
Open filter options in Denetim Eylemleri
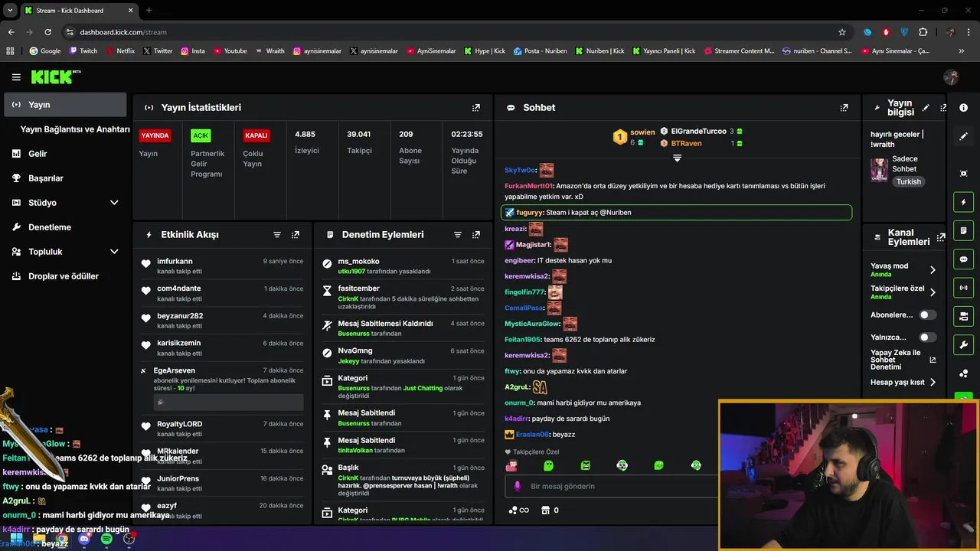tap(458, 235)
